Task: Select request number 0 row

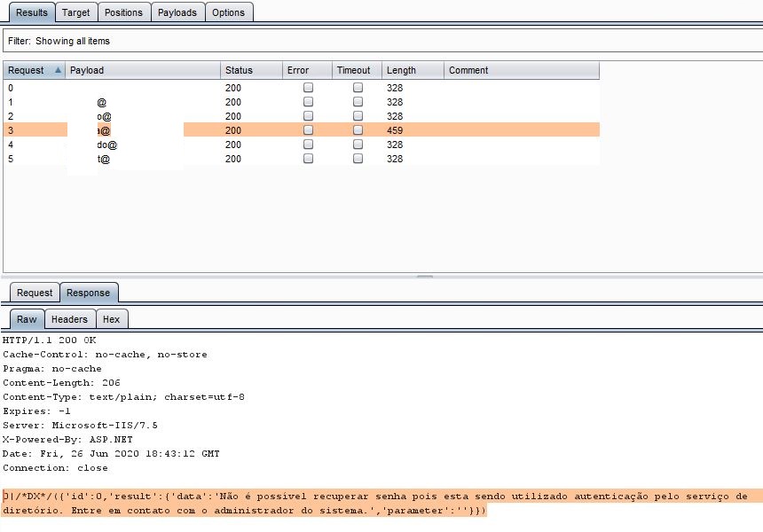Action: tap(302, 88)
